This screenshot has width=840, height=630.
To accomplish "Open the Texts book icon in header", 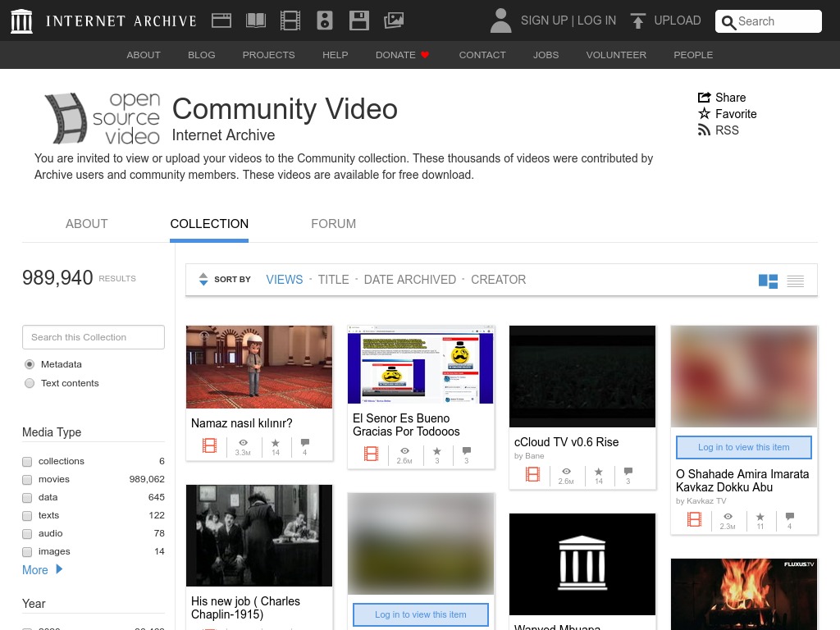I will point(256,21).
